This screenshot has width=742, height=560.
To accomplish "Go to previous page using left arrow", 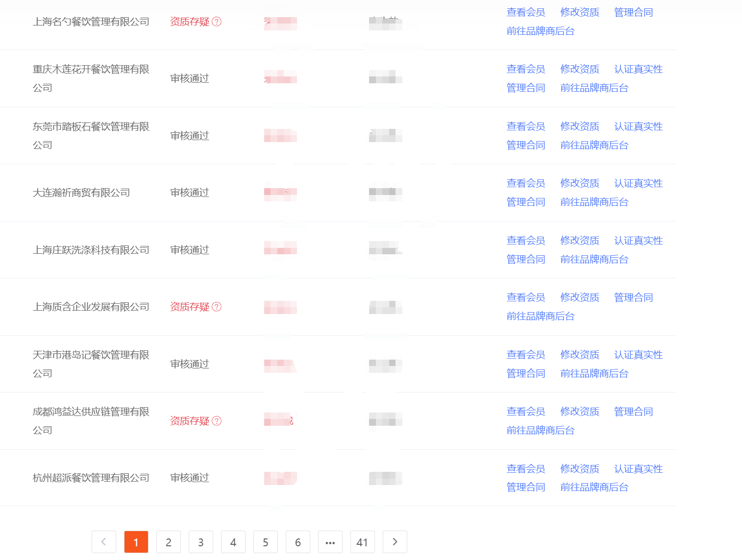I will coord(104,542).
